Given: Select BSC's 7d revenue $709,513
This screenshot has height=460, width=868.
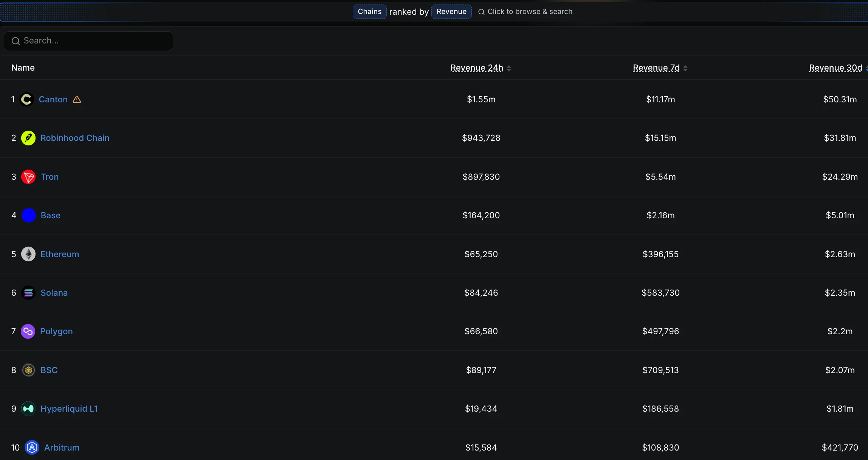Looking at the screenshot, I should (660, 370).
